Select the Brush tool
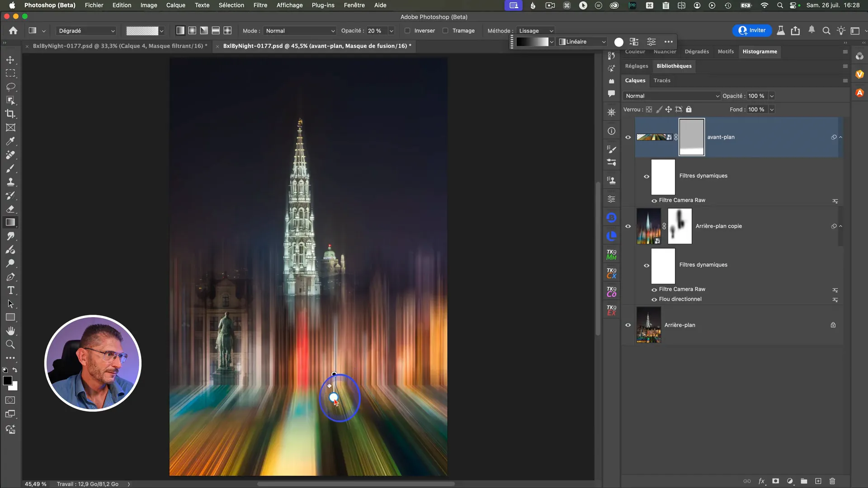This screenshot has width=868, height=488. tap(10, 168)
